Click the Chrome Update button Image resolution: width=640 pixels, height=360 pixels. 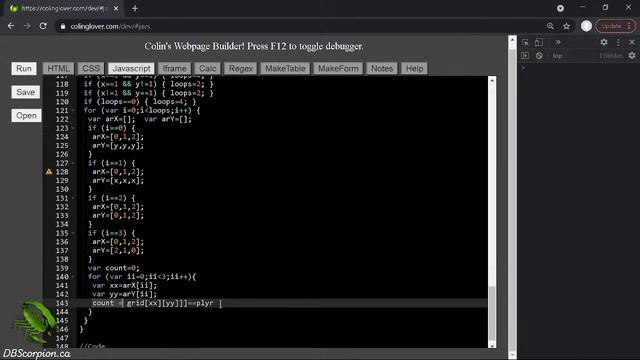pyautogui.click(x=616, y=26)
